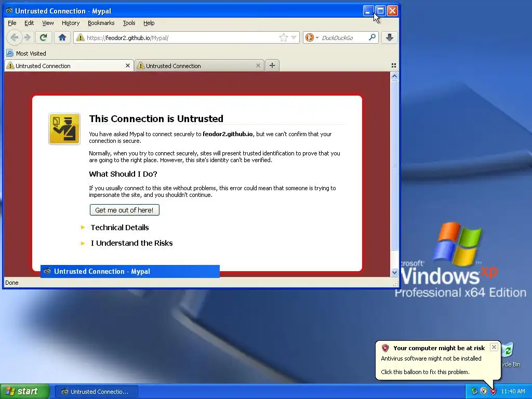
Task: Click the search magnifier icon
Action: (372, 37)
